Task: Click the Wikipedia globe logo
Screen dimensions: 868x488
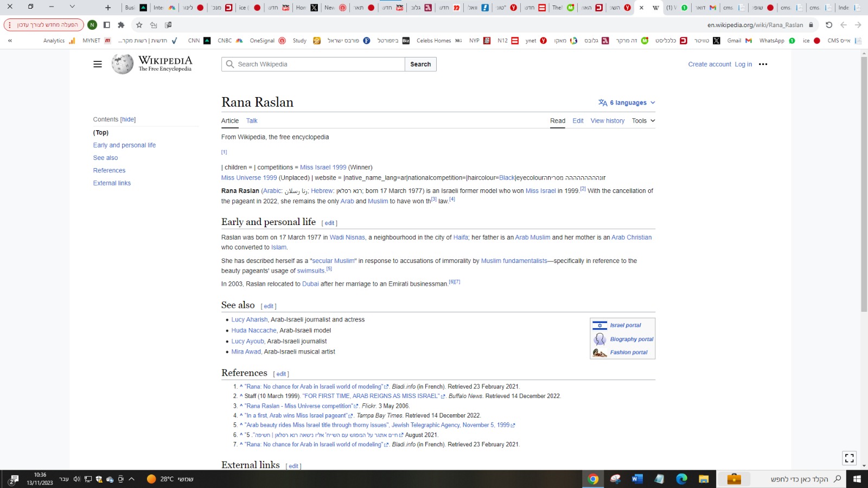Action: (x=122, y=64)
